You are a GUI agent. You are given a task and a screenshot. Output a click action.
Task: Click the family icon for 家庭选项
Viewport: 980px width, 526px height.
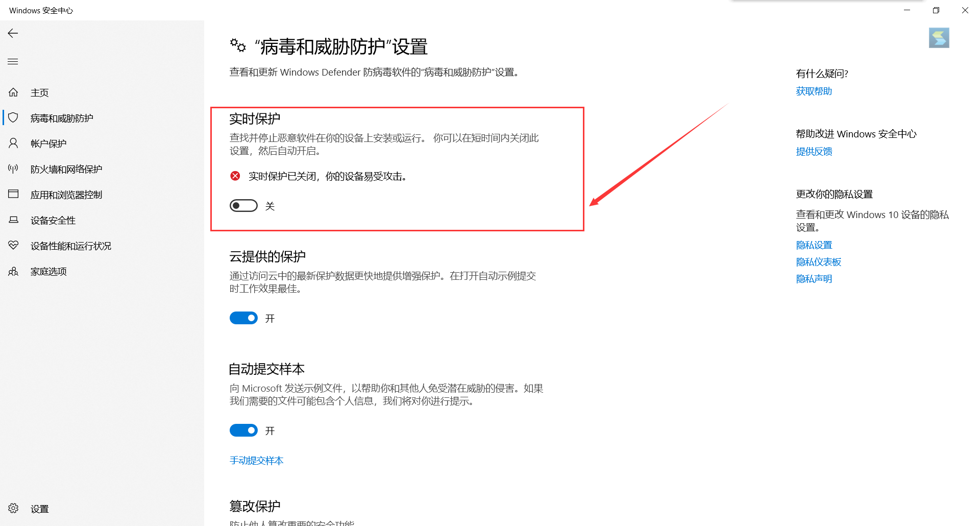click(x=13, y=271)
